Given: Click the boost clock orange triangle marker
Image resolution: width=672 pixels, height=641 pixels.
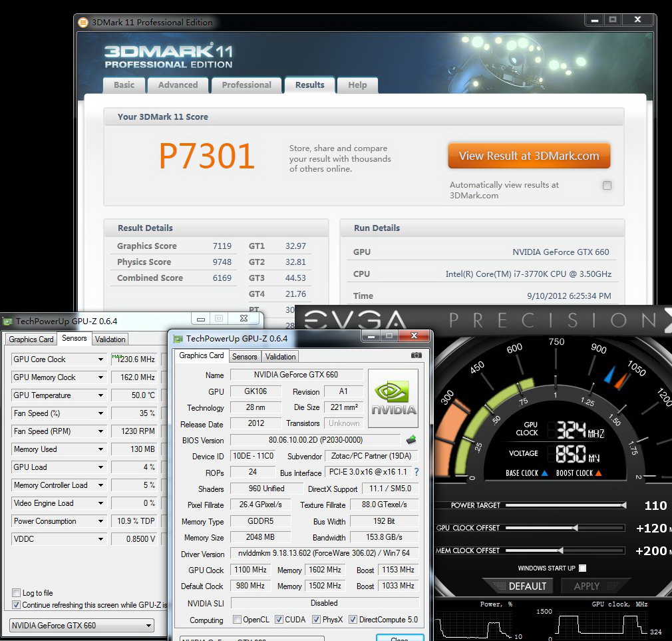Looking at the screenshot, I should (599, 473).
